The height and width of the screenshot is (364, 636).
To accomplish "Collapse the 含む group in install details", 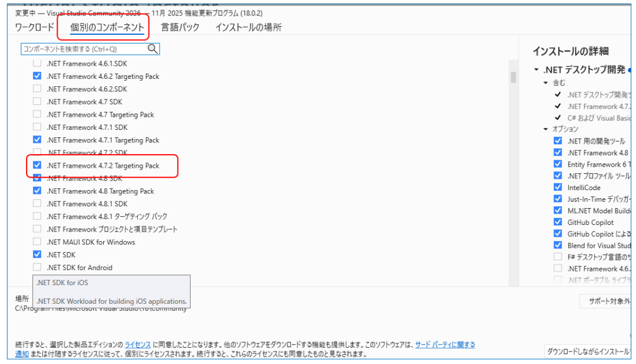I will pyautogui.click(x=546, y=83).
